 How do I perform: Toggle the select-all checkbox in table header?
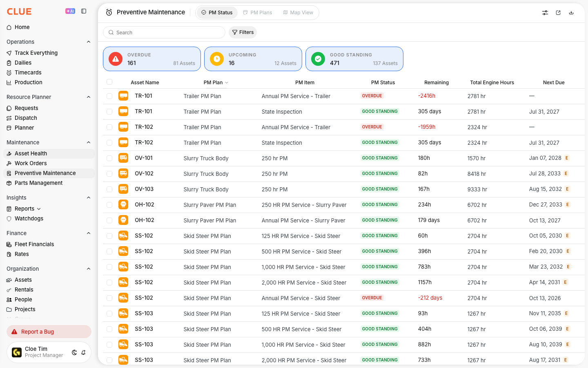(x=109, y=82)
